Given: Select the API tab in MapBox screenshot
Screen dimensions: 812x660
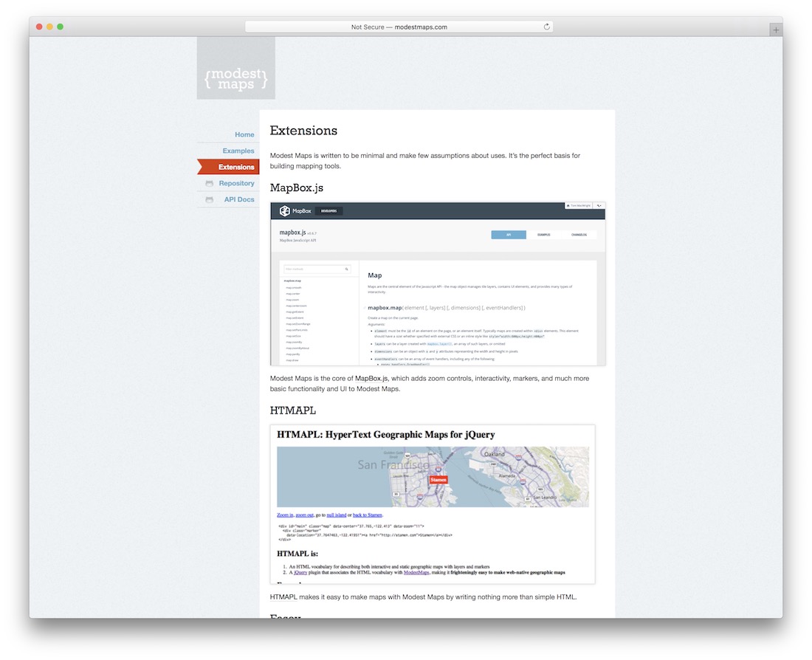Looking at the screenshot, I should tap(509, 235).
